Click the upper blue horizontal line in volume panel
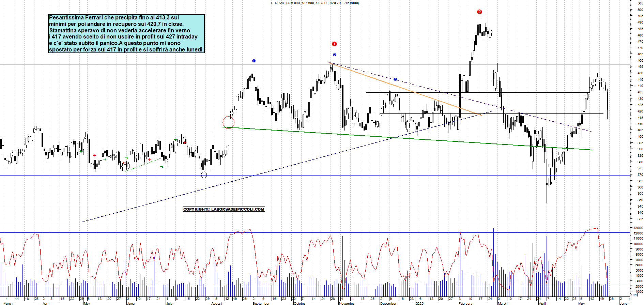The width and height of the screenshot is (644, 305). [315, 233]
